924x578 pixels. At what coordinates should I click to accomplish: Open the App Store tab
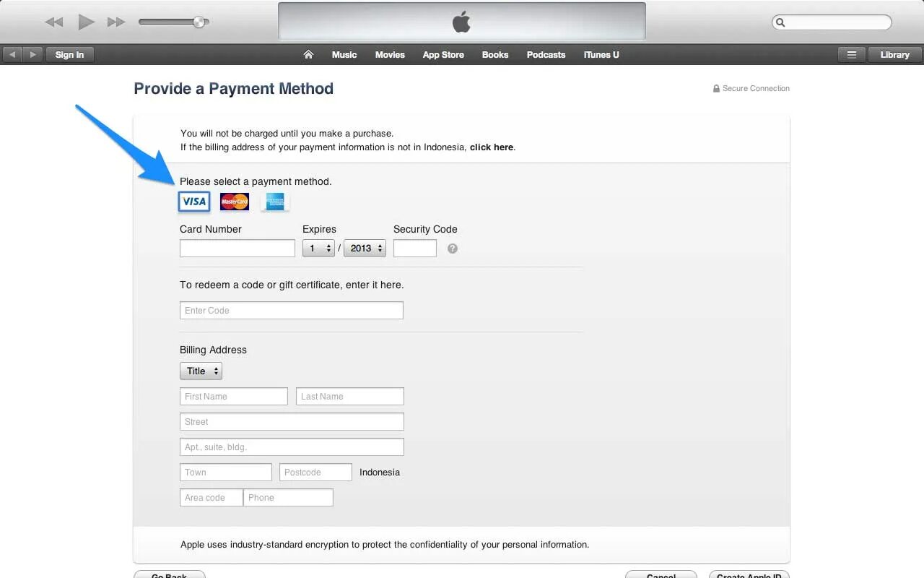pos(443,55)
